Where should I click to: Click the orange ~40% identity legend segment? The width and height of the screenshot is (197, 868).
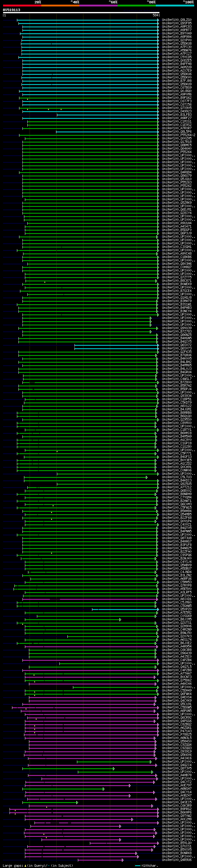[x=60, y=6]
